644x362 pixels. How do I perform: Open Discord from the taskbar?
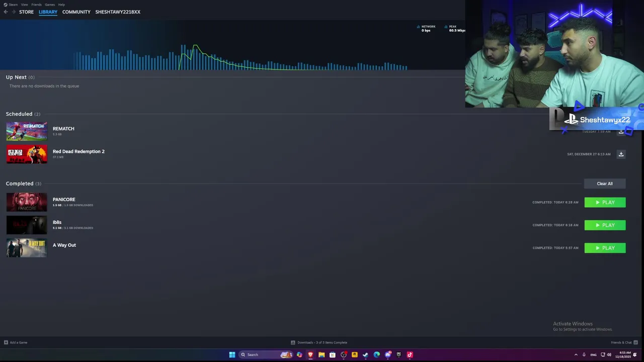388,354
